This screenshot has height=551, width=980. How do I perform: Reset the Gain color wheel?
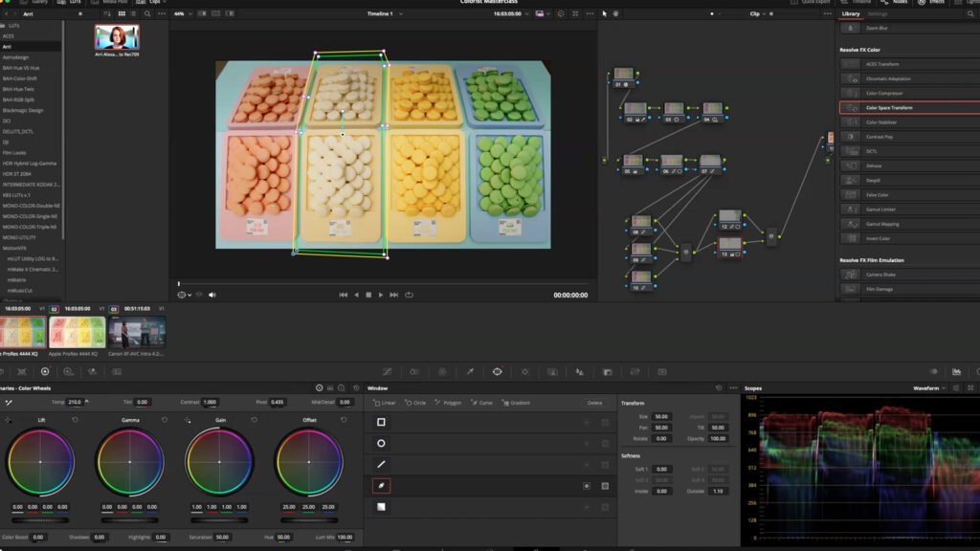point(254,420)
